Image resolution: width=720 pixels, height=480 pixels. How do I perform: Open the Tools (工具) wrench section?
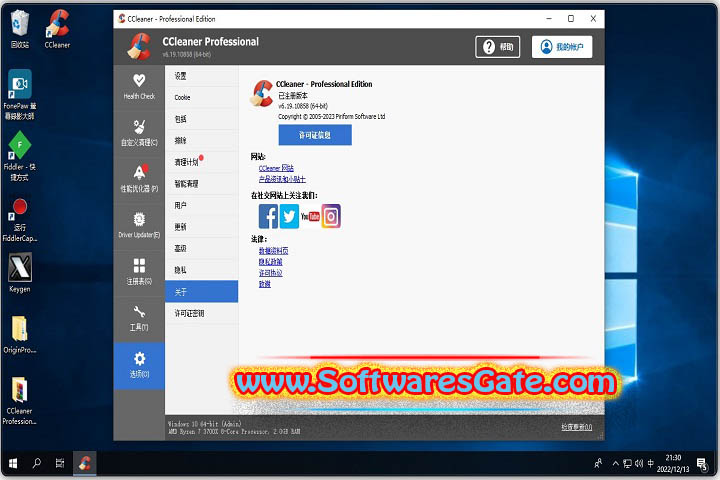pyautogui.click(x=139, y=318)
